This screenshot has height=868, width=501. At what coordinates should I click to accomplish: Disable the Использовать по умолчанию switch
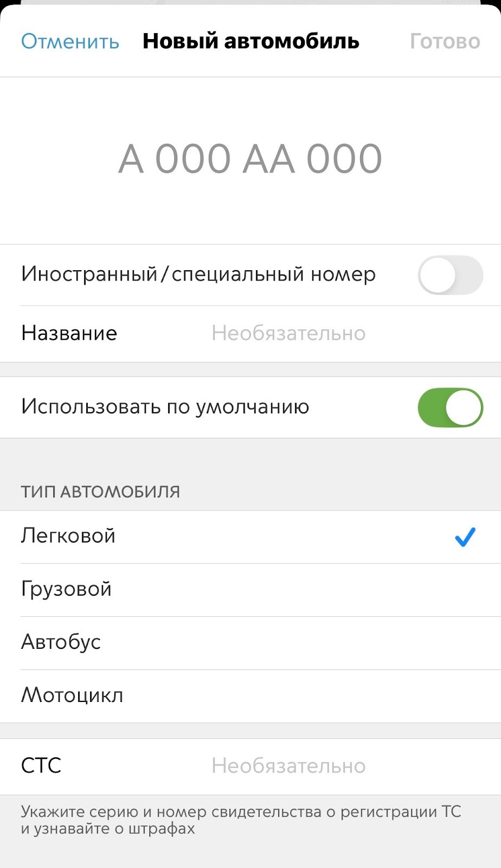pos(449,407)
